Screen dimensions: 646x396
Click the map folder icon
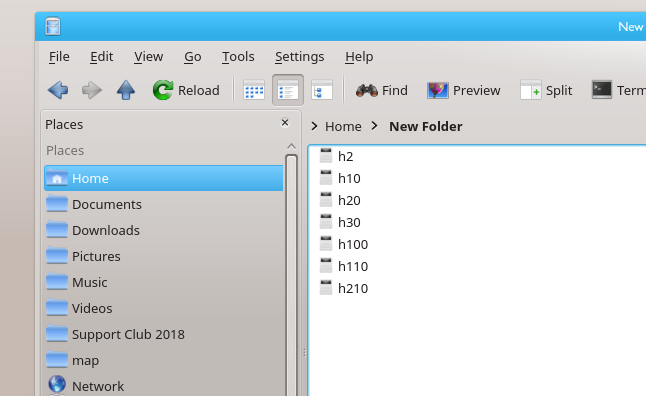click(57, 359)
